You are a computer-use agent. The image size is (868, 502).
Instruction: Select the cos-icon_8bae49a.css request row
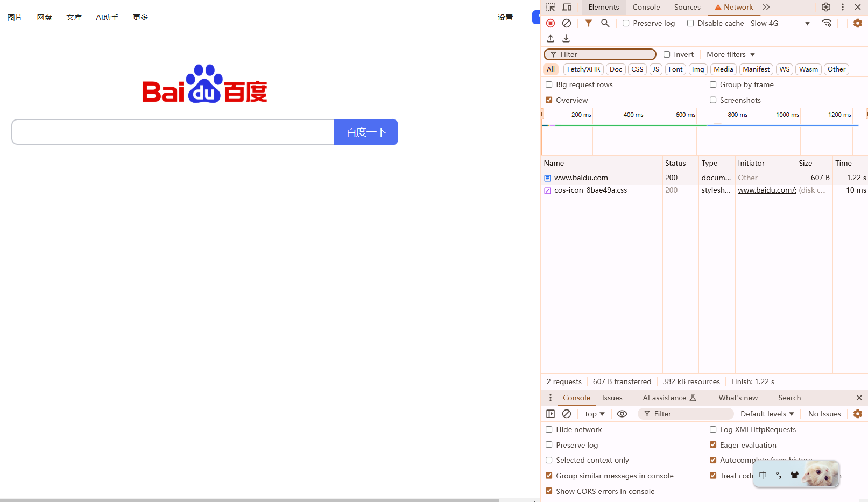pos(704,190)
